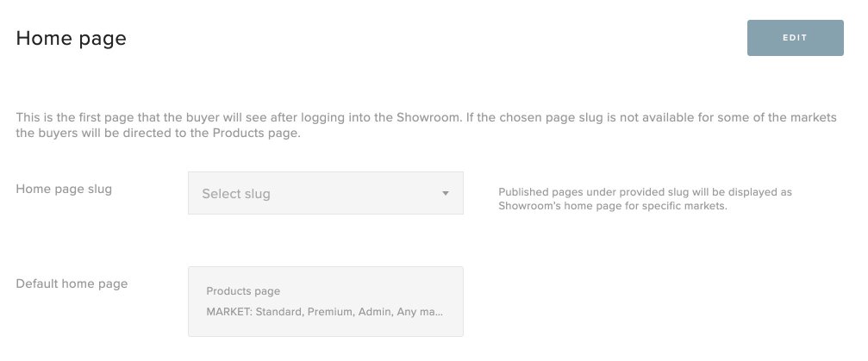Click the Premium market name
Image resolution: width=868 pixels, height=361 pixels.
tap(330, 312)
